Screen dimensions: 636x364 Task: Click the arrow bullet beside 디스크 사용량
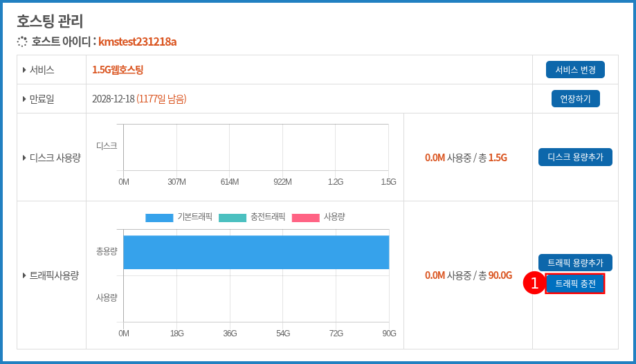pyautogui.click(x=24, y=158)
